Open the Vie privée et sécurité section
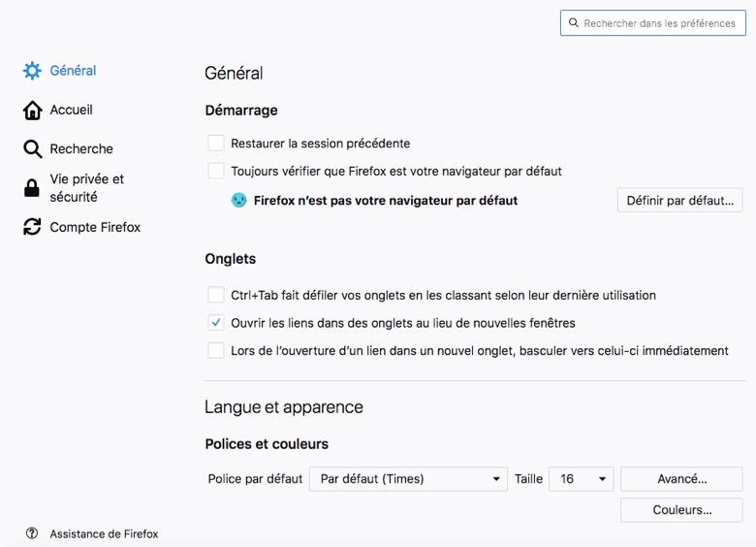 87,188
